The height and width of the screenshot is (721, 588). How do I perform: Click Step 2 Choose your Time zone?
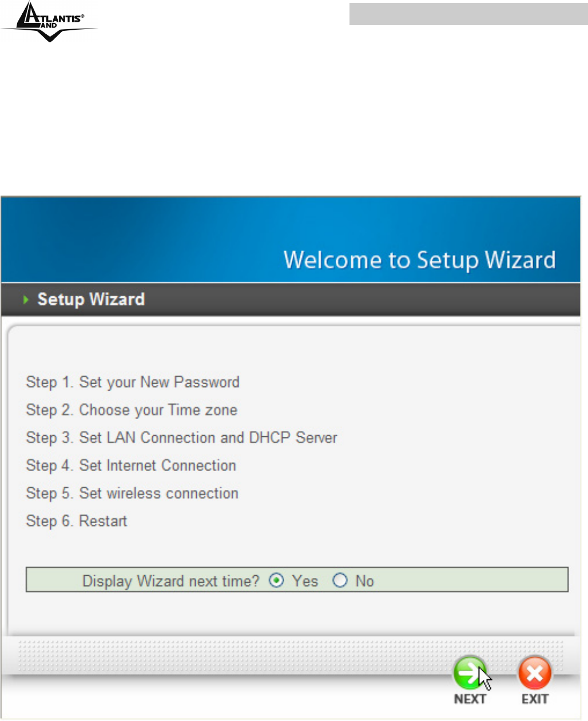tap(132, 410)
